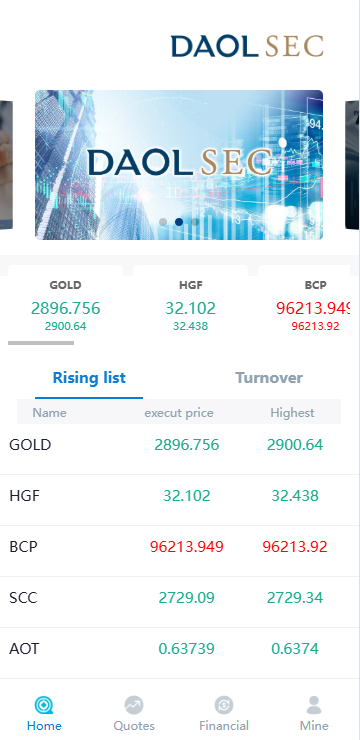Open the Home icon in bottom navigation

44,705
